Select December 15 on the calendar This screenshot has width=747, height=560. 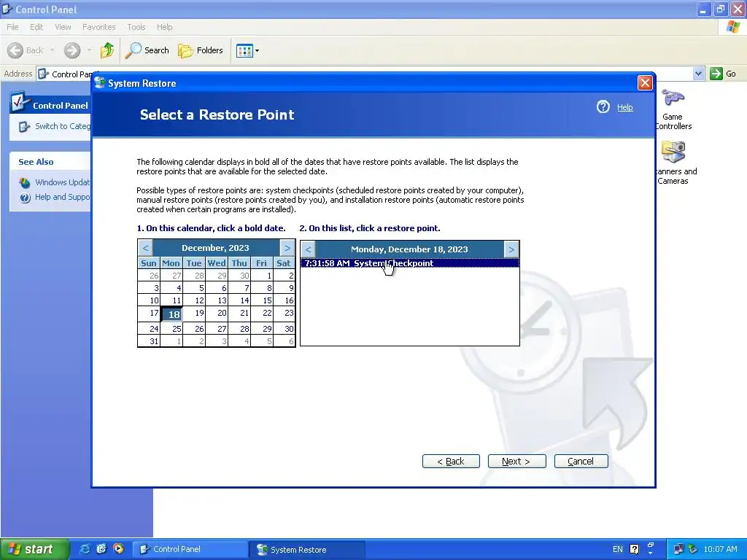point(263,300)
